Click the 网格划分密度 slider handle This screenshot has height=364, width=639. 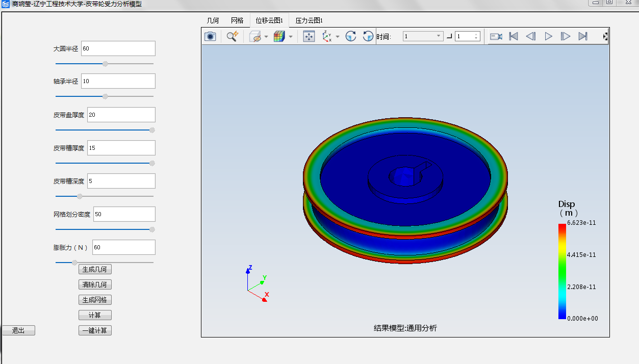152,229
